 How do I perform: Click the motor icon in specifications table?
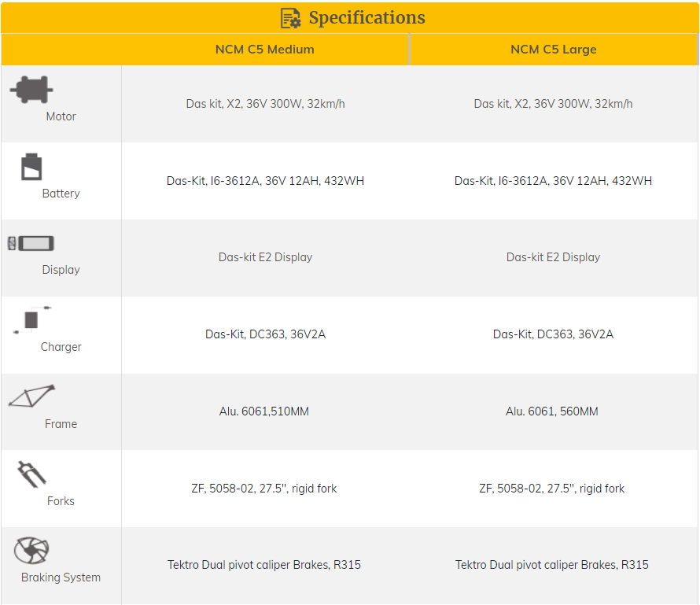(x=31, y=89)
